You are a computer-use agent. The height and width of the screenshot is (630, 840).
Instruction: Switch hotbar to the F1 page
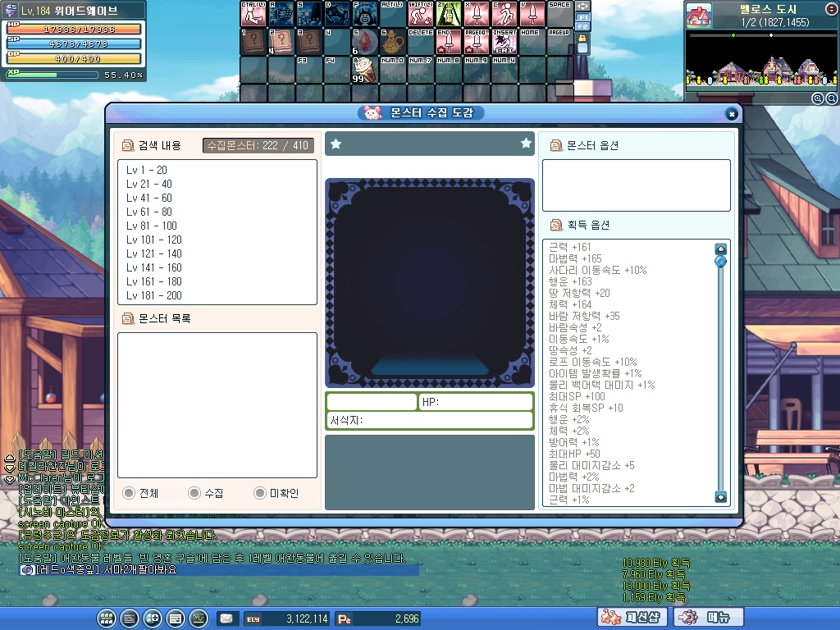tap(583, 16)
